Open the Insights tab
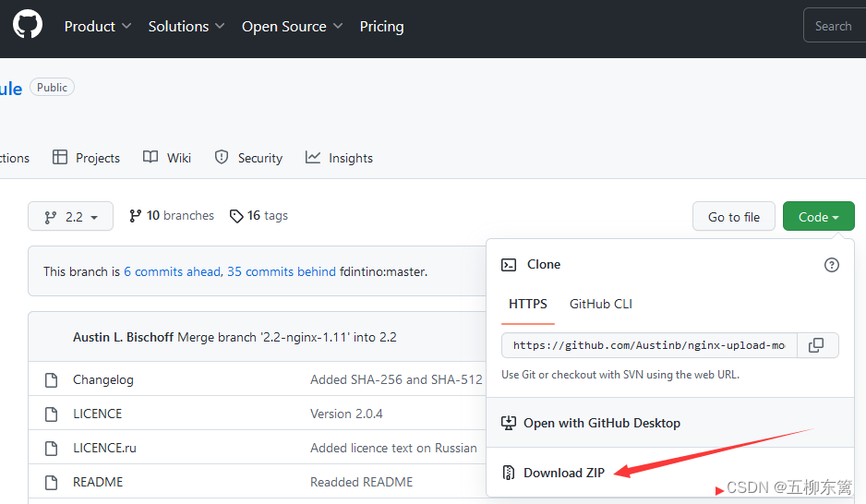The width and height of the screenshot is (866, 504). (339, 158)
